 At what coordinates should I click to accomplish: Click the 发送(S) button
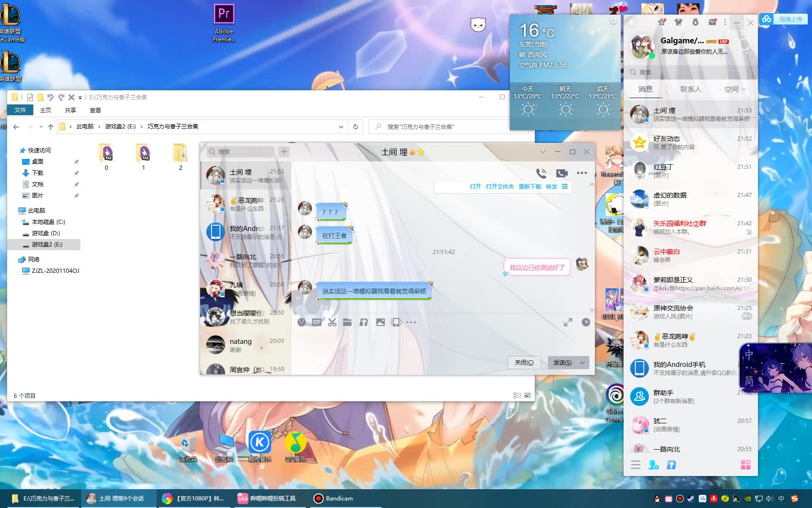pos(562,363)
